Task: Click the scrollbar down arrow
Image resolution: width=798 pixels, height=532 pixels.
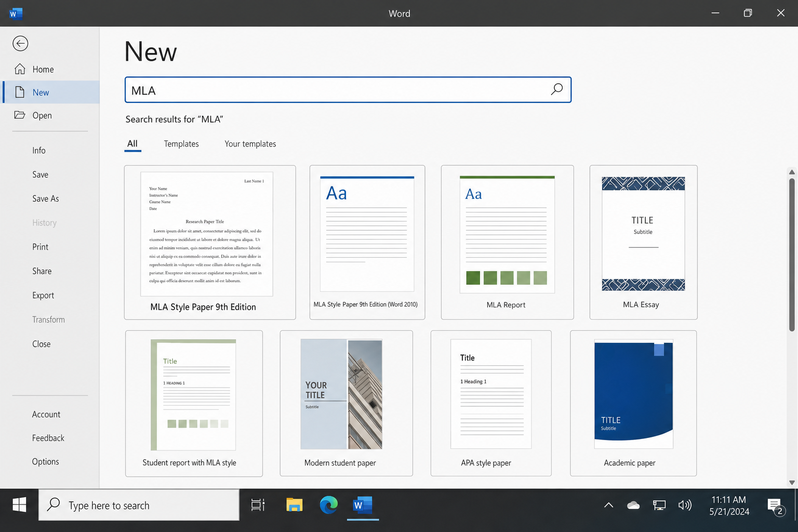Action: point(792,483)
